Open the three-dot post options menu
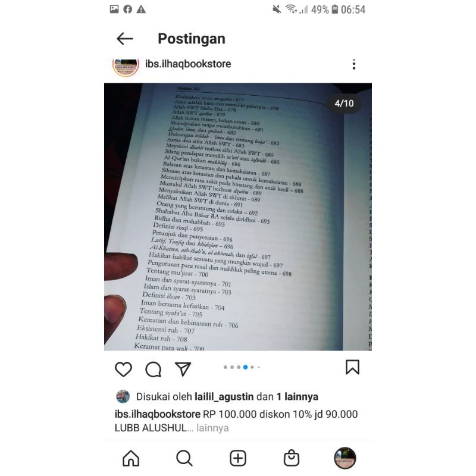476x476 pixels. click(353, 64)
